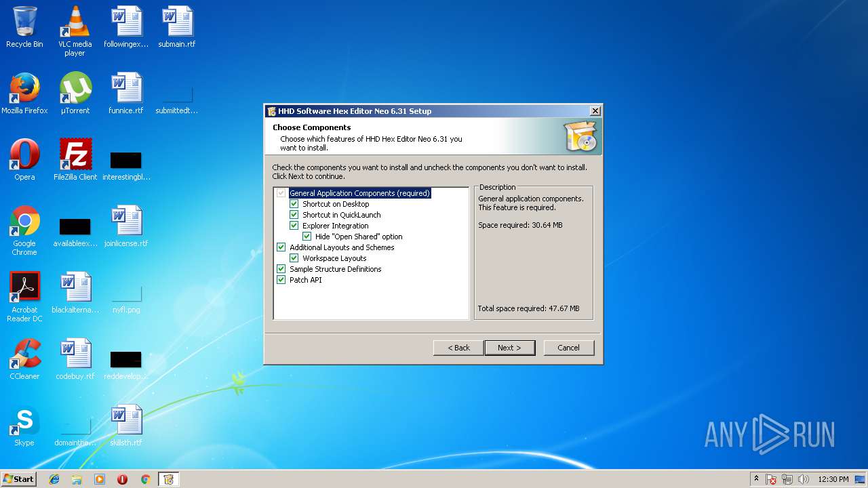Click the Next > button
Viewport: 868px width, 488px height.
coord(509,348)
